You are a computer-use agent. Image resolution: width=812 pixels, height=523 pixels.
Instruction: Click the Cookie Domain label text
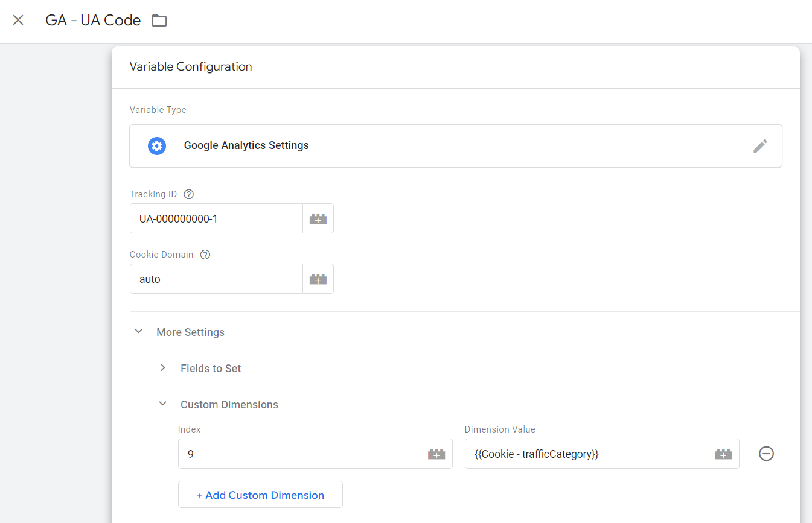(162, 255)
